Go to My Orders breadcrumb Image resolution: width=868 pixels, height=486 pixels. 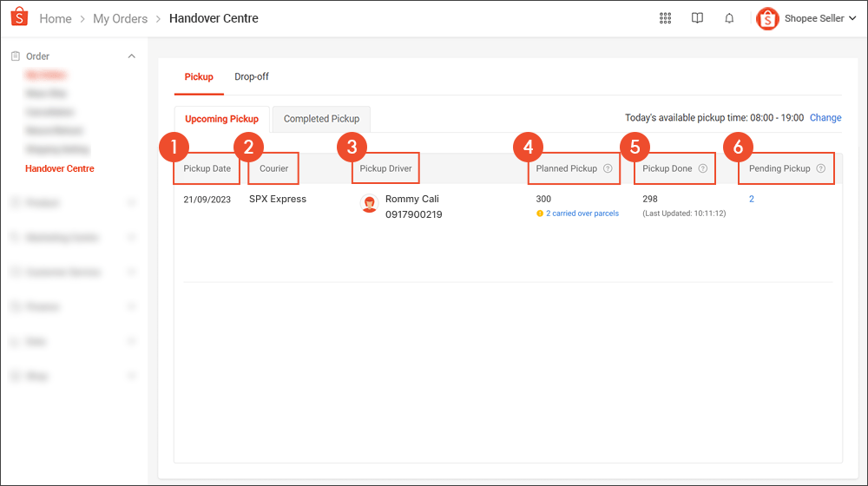(x=120, y=19)
